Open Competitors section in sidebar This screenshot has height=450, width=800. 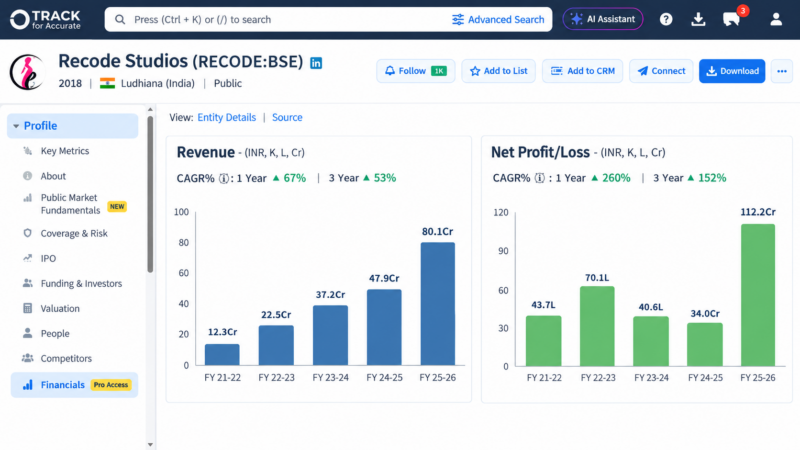pos(66,358)
